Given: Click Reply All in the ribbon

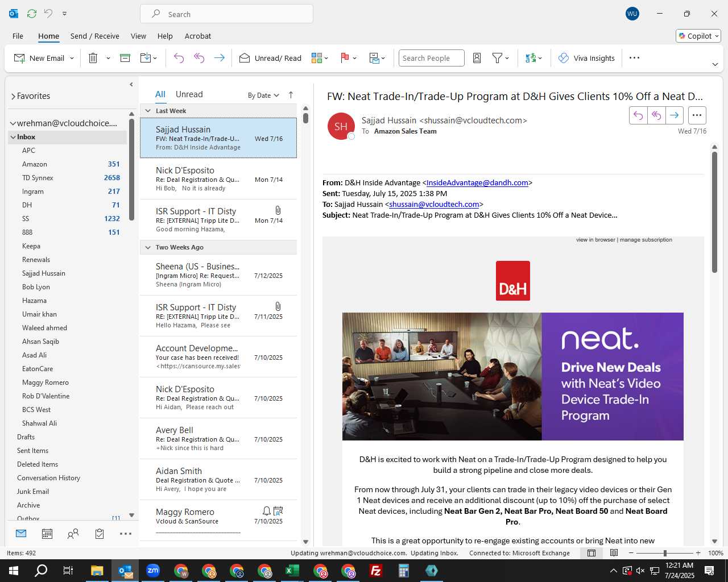Looking at the screenshot, I should (x=199, y=58).
